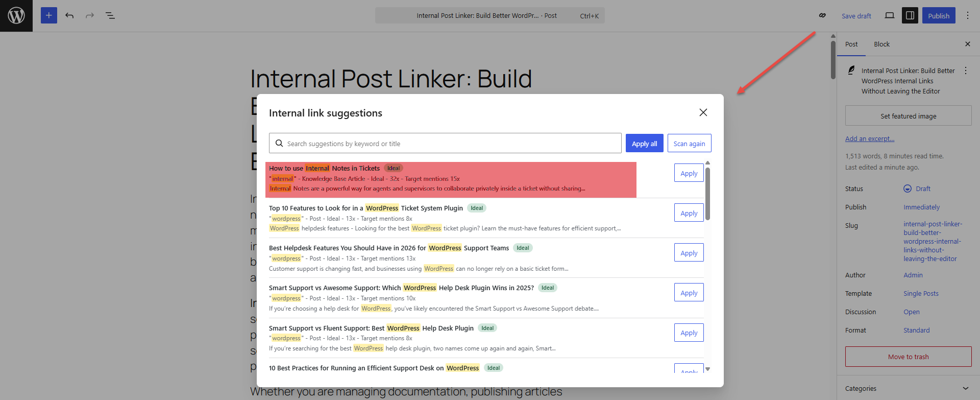This screenshot has height=400, width=980.
Task: Click 'Smart Support vs Fluent Support' suggestion title
Action: (372, 328)
